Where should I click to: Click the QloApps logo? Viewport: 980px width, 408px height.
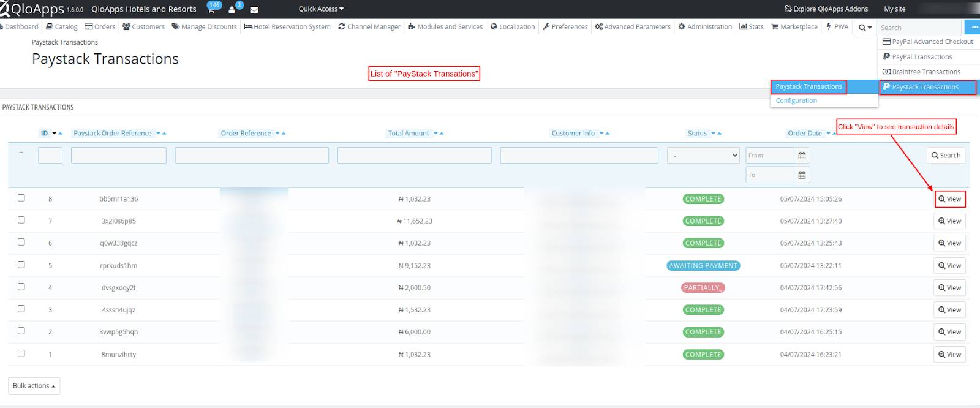[32, 9]
